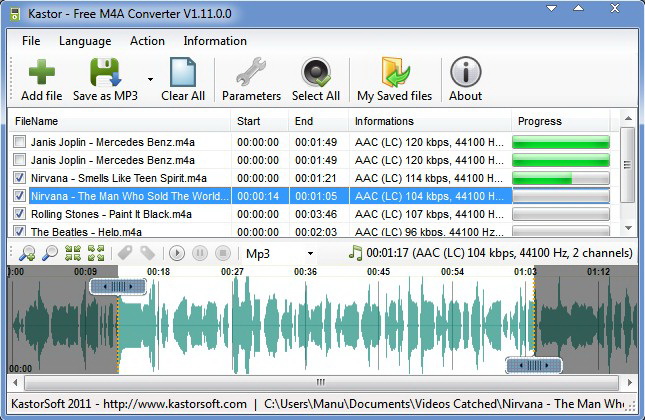The width and height of the screenshot is (645, 420).
Task: Click the KastorSoft 2011 website status text
Action: click(129, 404)
